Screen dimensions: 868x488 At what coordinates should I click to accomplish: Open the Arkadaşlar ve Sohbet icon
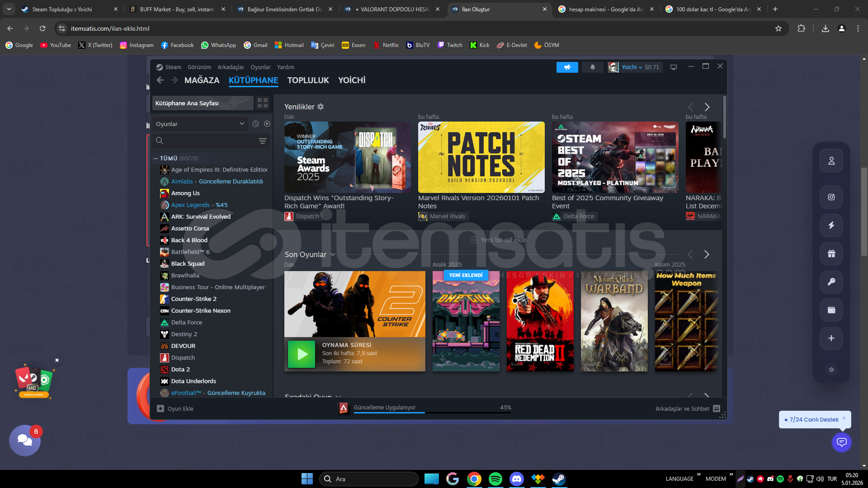click(717, 408)
